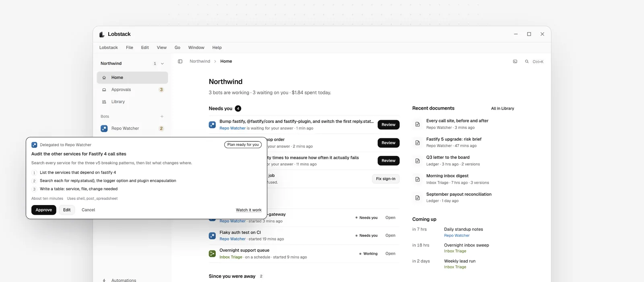Open the terminal panel icon near search
This screenshot has height=282, width=644.
point(515,61)
